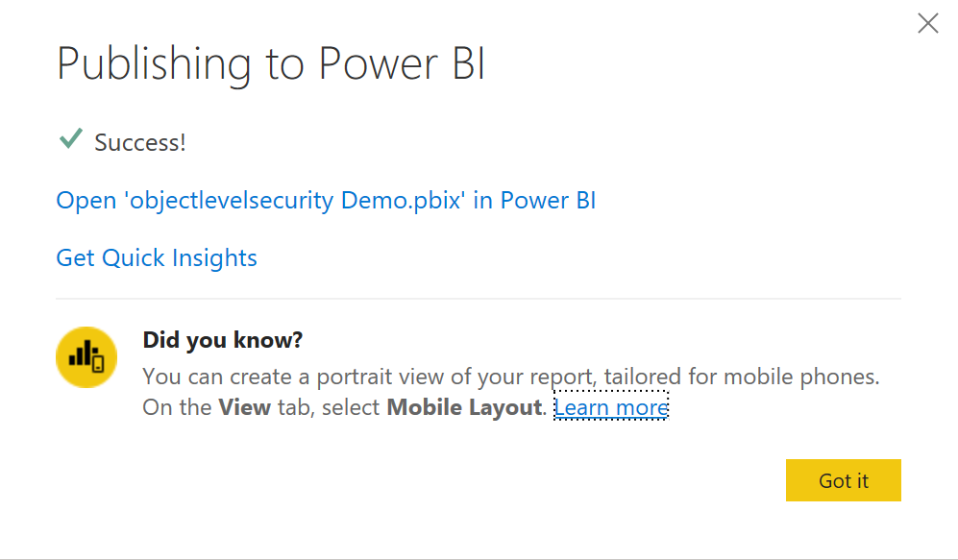This screenshot has width=958, height=560.
Task: Click 'On the' at the tip's second line
Action: [x=177, y=407]
